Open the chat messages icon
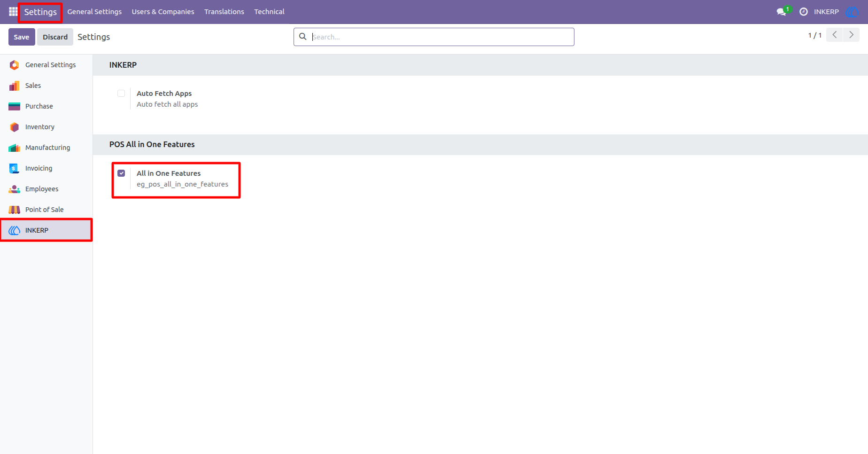 pos(782,12)
